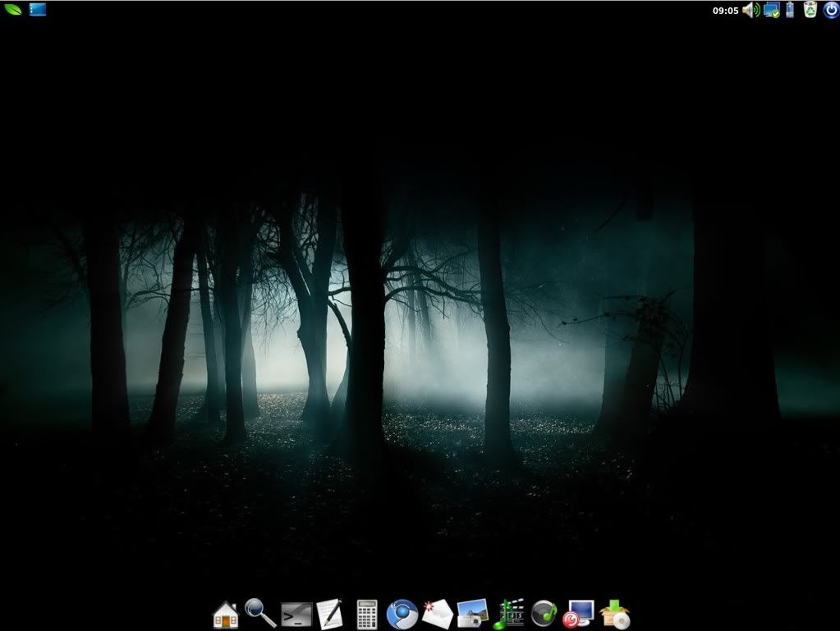The width and height of the screenshot is (840, 631).
Task: Open the calculator from the dock
Action: (367, 614)
